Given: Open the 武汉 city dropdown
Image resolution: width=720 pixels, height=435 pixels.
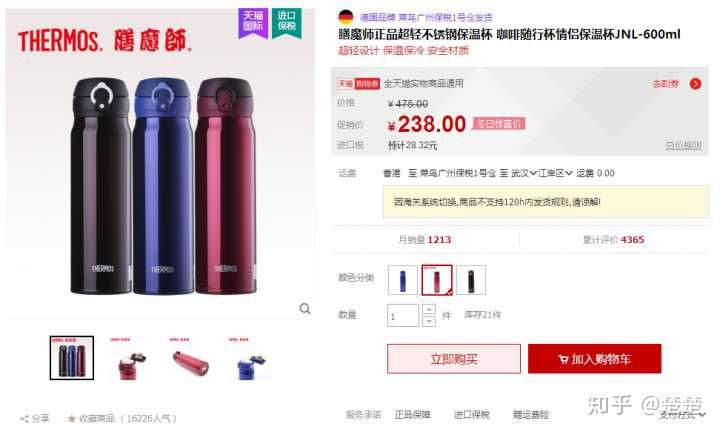Looking at the screenshot, I should (x=524, y=173).
